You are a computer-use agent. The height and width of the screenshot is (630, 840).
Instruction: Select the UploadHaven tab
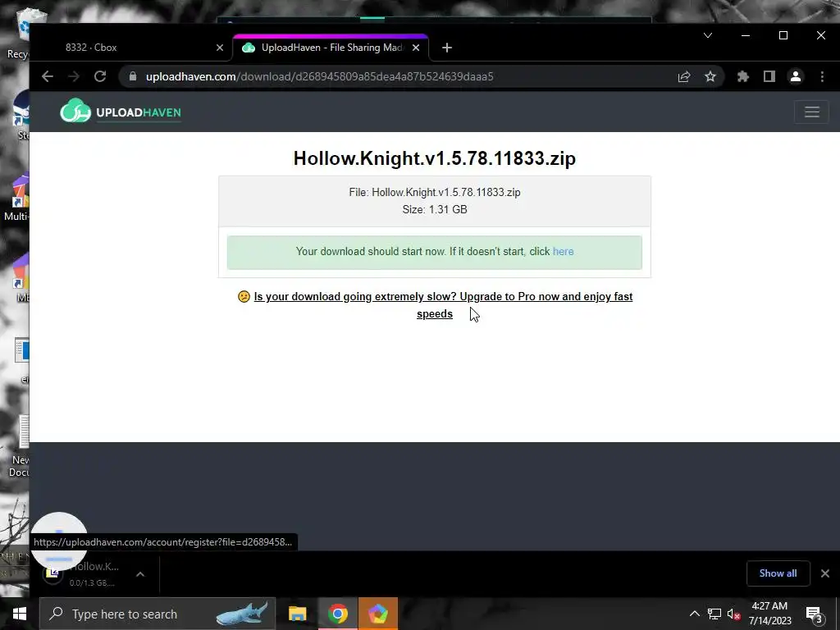coord(331,48)
